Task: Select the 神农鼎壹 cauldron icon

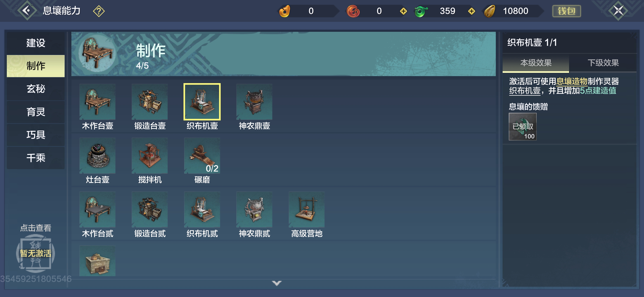Action: point(254,102)
